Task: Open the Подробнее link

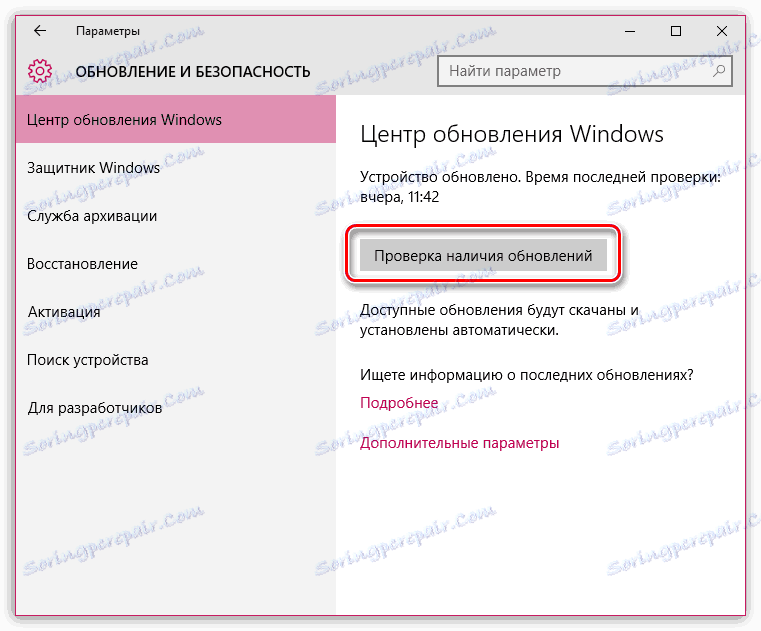Action: pos(399,402)
